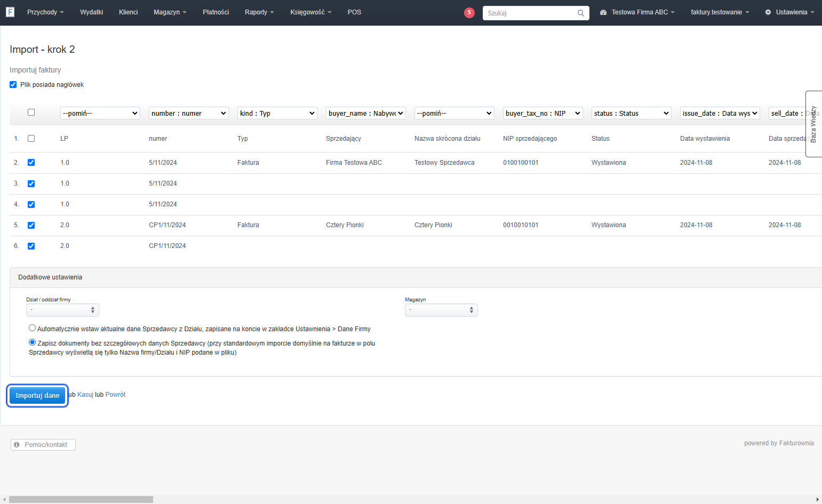Click the horizontal scrollbar thumb at bottom
Viewport: 822px width, 504px height.
[81, 499]
